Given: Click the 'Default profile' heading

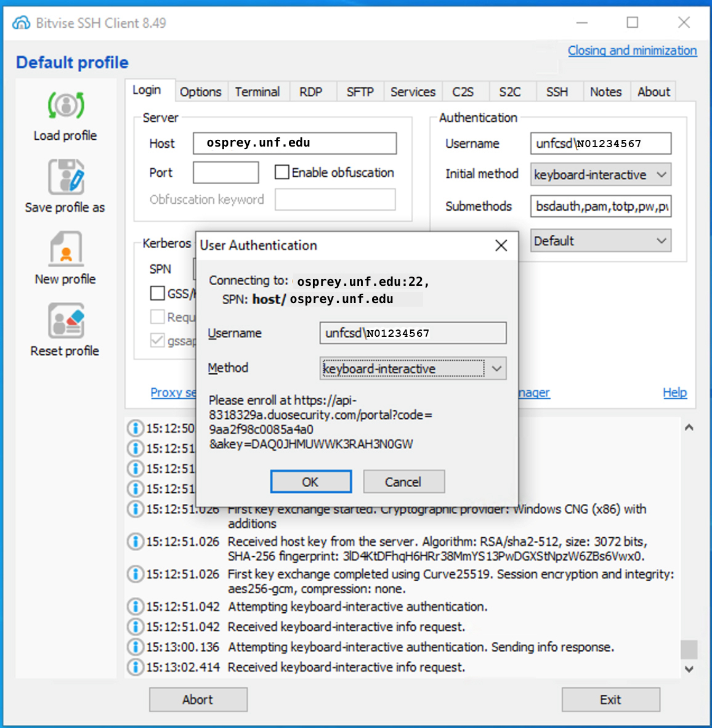Looking at the screenshot, I should tap(73, 62).
